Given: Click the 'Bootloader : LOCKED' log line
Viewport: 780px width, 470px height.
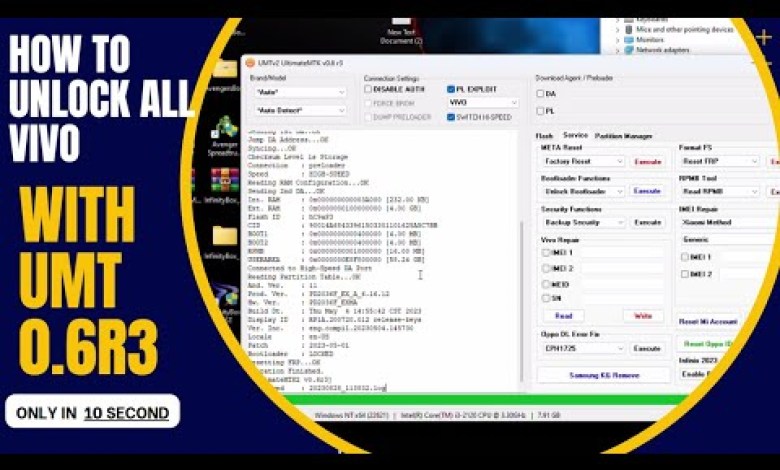Looking at the screenshot, I should click(x=291, y=354).
